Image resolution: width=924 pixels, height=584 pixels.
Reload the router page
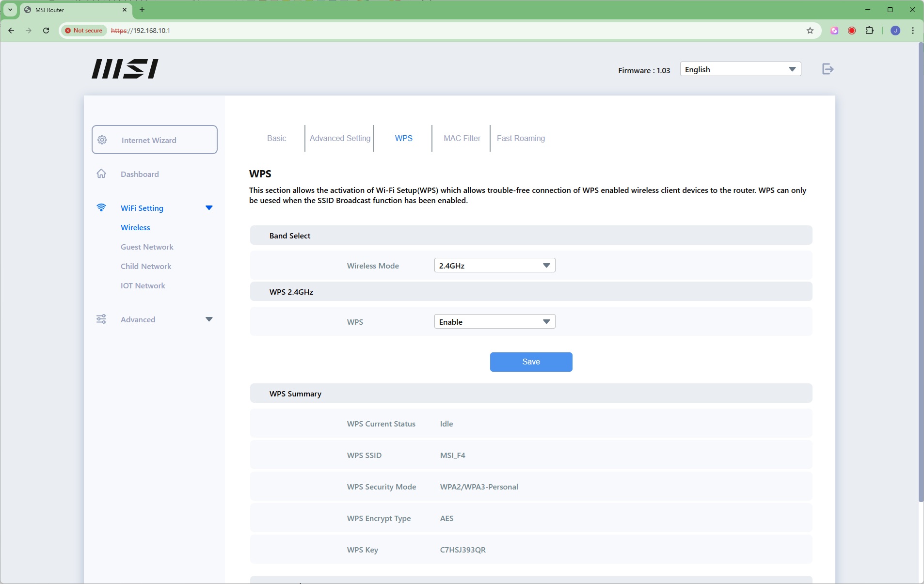pyautogui.click(x=46, y=31)
